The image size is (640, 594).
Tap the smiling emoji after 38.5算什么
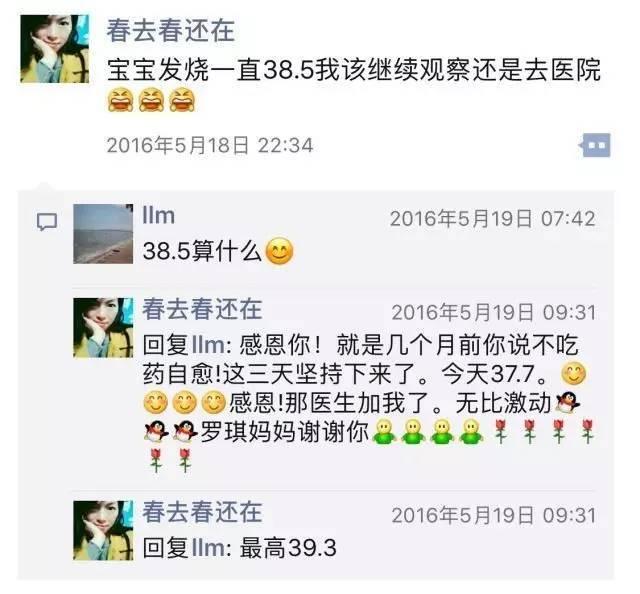coord(279,251)
